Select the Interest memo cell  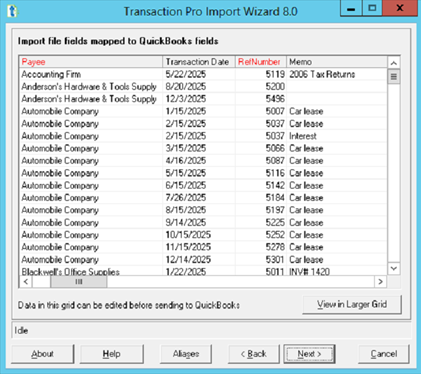337,136
